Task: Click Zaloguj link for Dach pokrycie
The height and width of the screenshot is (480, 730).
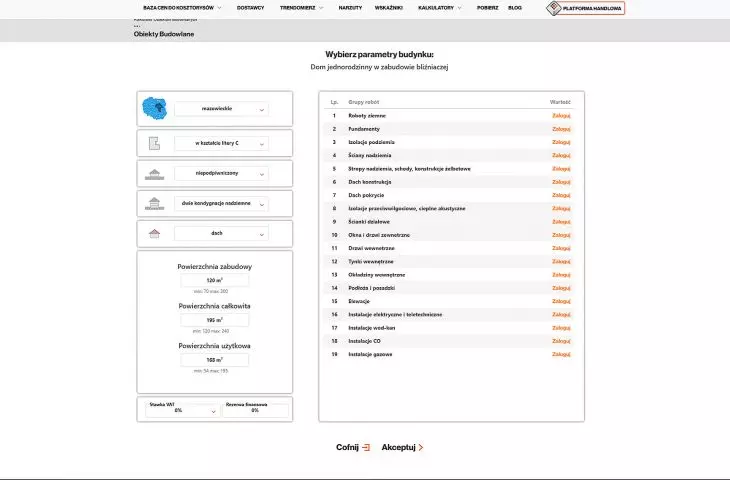Action: (561, 195)
